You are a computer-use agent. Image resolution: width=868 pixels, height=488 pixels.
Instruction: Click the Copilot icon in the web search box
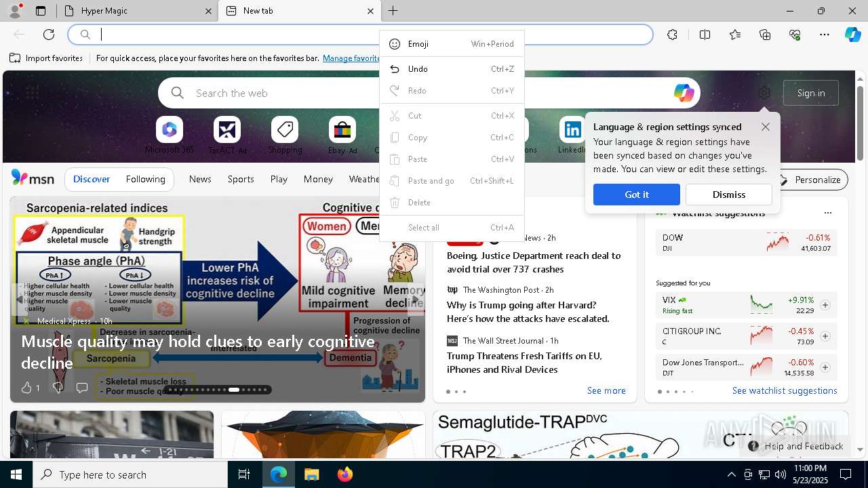[x=684, y=93]
